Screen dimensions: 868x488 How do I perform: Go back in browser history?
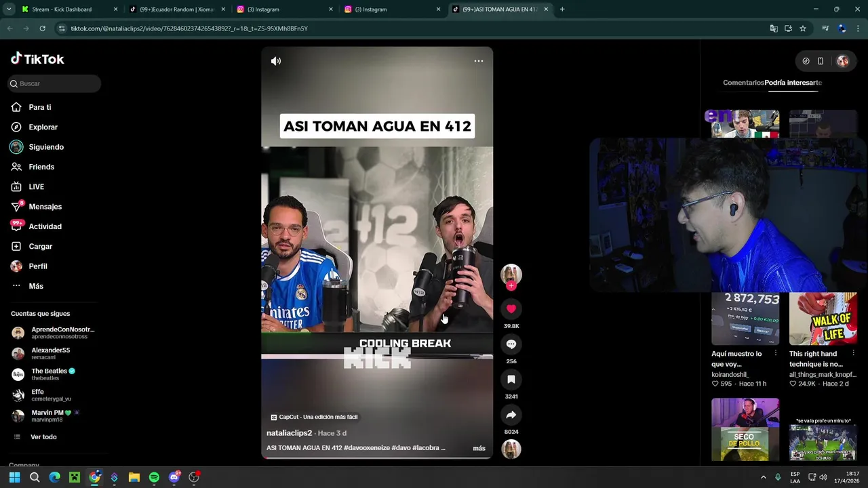tap(9, 28)
